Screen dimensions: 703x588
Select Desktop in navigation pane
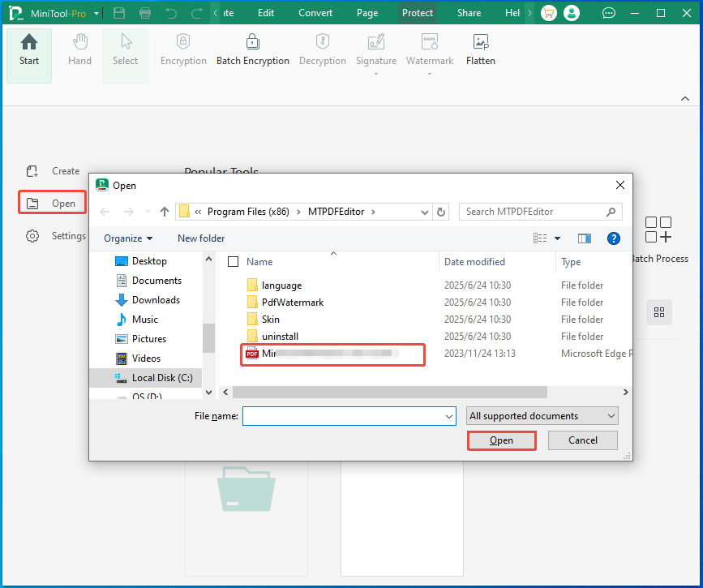click(149, 261)
